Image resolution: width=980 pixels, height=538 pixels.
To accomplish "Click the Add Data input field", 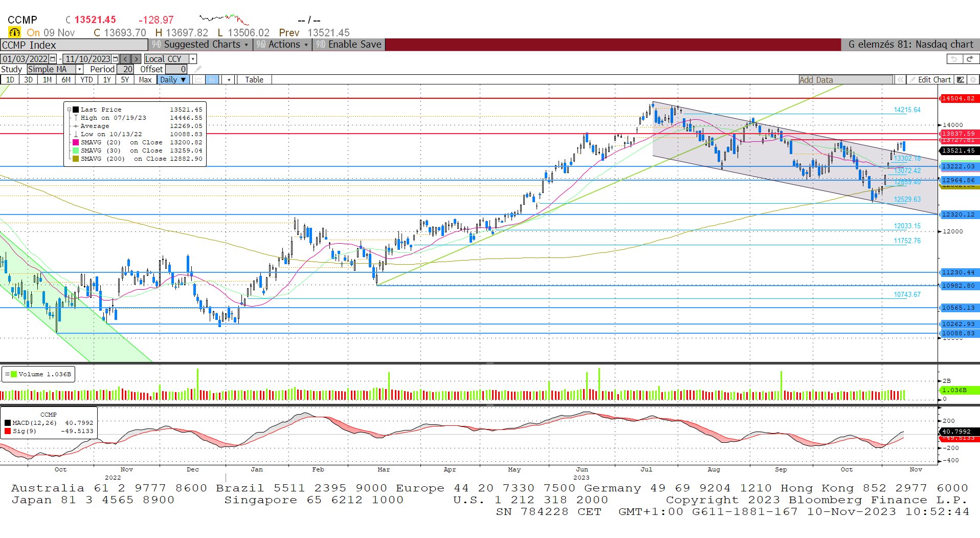I will pos(846,80).
